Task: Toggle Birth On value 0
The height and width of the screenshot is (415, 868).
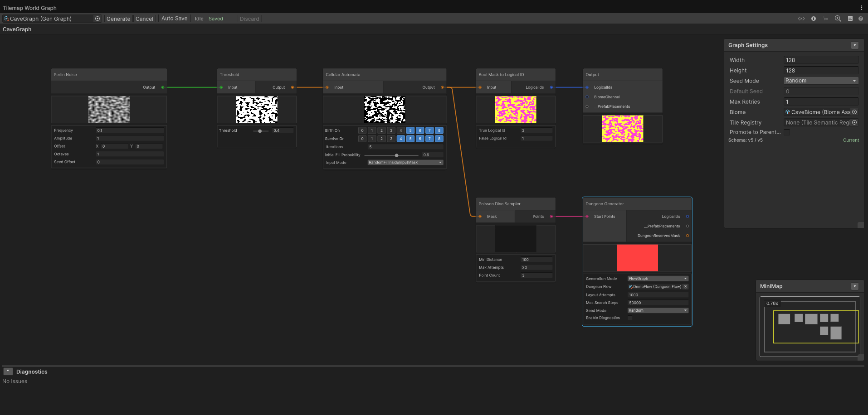Action: [362, 130]
